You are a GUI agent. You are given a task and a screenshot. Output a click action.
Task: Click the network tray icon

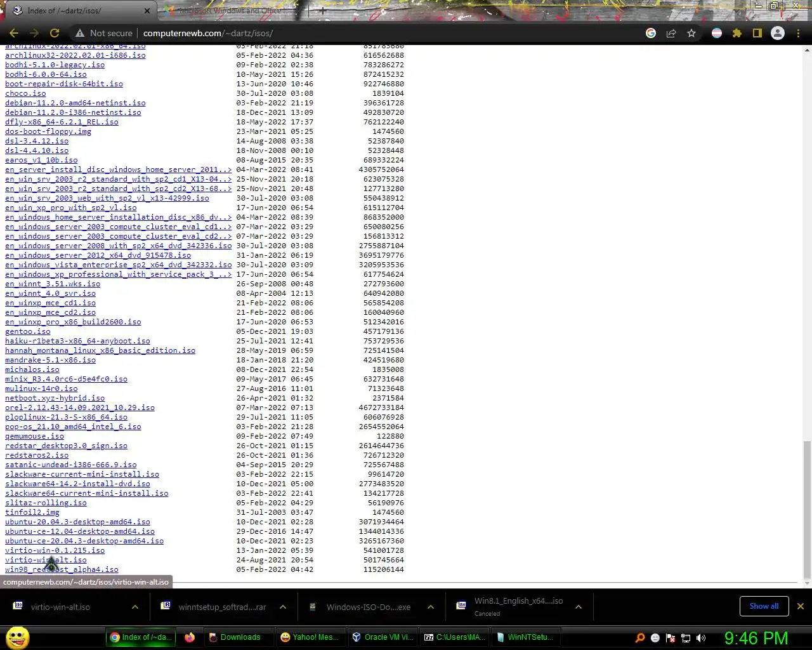[x=685, y=638]
